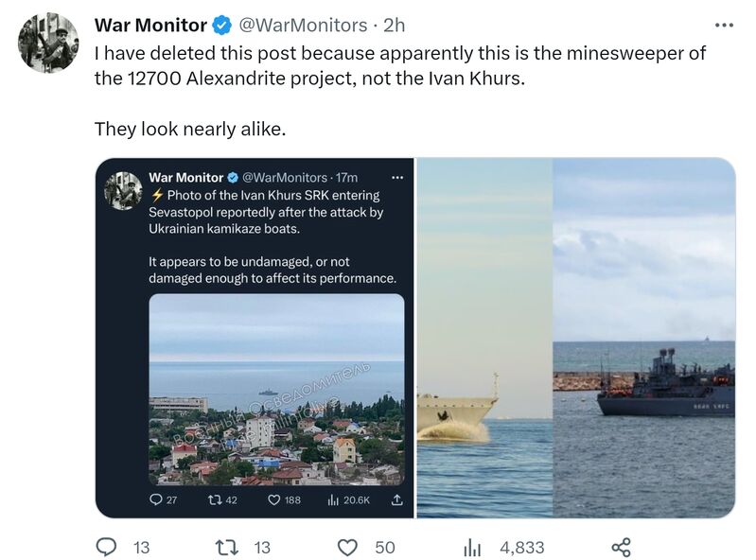756x560 pixels.
Task: Click the three-dot menu inside the dark screenshot
Action: [397, 177]
